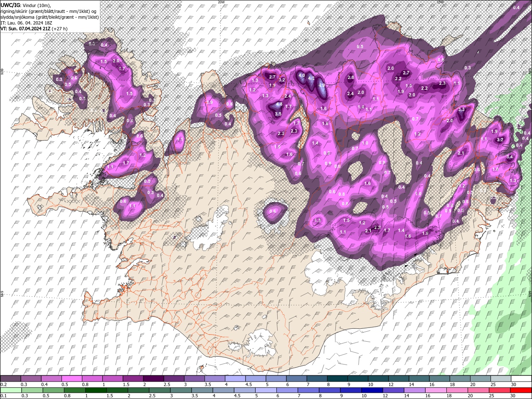Pick the pale green swatch between 0.1 and 0.3
Image resolution: width=532 pixels, height=399 pixels.
tap(10, 390)
